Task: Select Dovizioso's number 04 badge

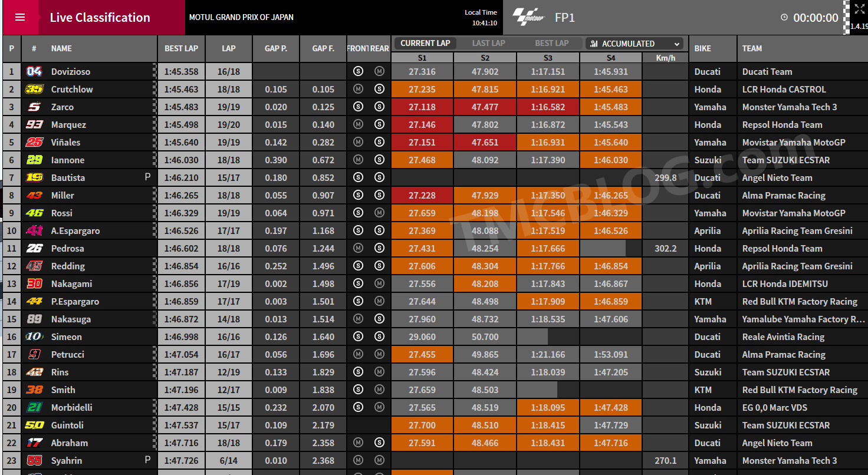Action: click(x=34, y=71)
